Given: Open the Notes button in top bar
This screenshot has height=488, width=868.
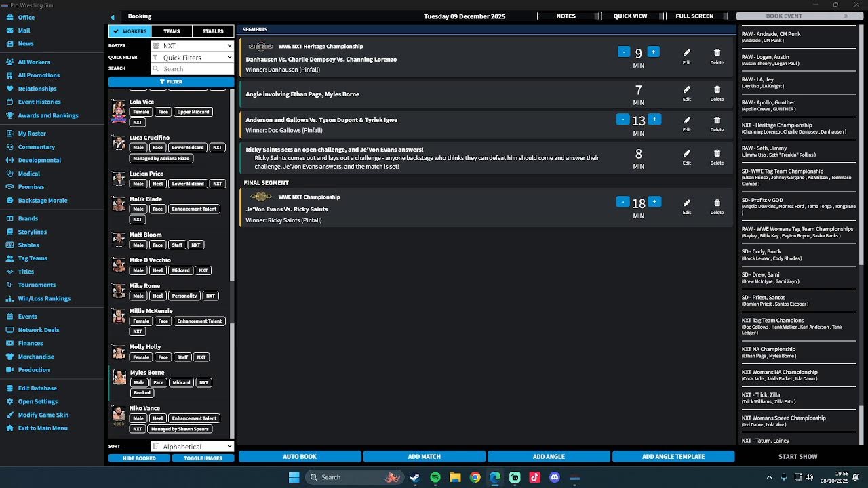Looking at the screenshot, I should tap(567, 16).
